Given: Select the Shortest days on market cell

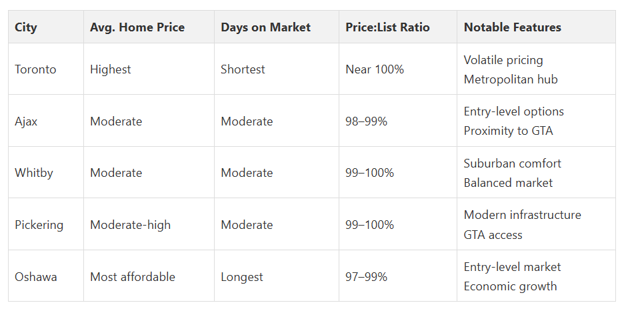Looking at the screenshot, I should (x=243, y=69).
